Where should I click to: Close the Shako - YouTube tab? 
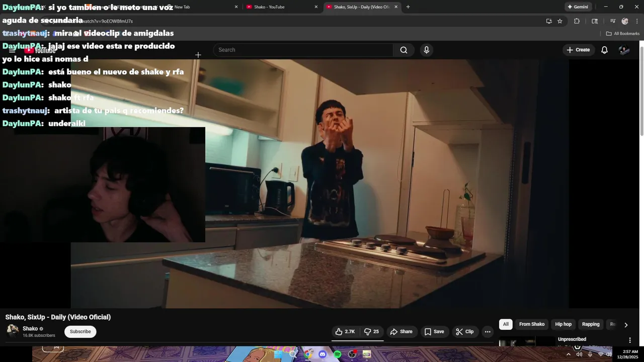pyautogui.click(x=316, y=7)
